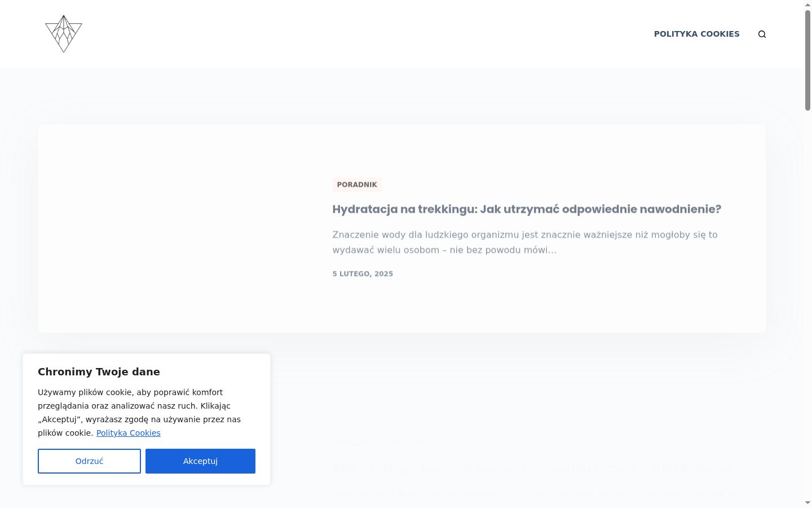Click the geometric triangle site logo
812x508 pixels.
coord(64,34)
